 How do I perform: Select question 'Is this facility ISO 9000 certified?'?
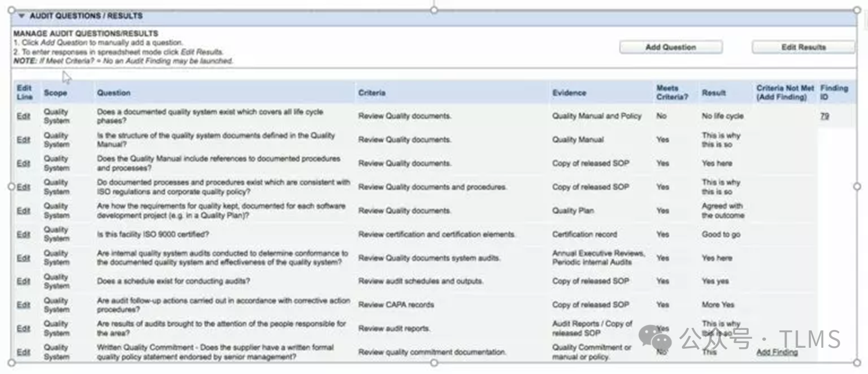[153, 234]
